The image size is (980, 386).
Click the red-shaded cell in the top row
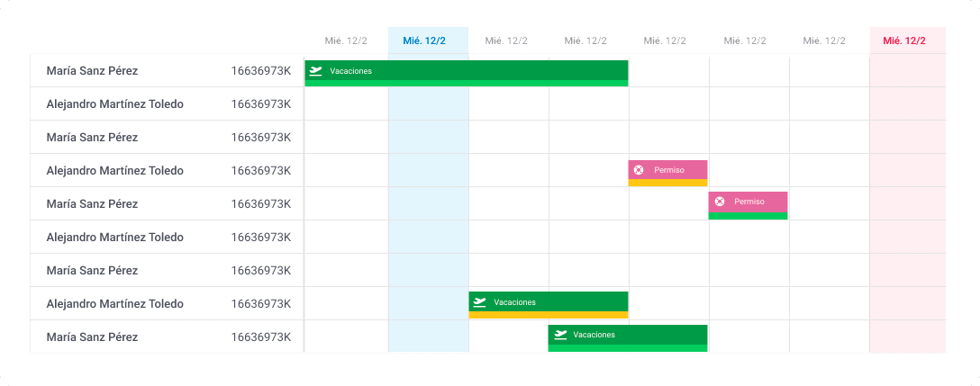[907, 71]
